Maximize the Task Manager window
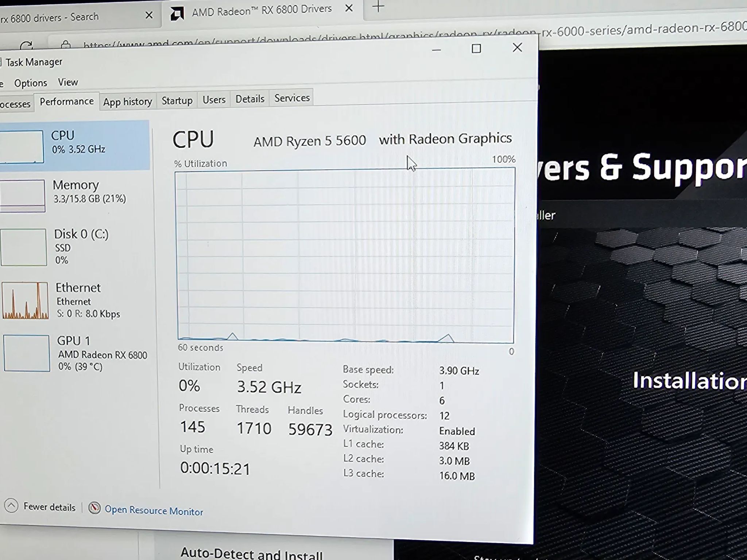Viewport: 747px width, 560px height. point(476,48)
